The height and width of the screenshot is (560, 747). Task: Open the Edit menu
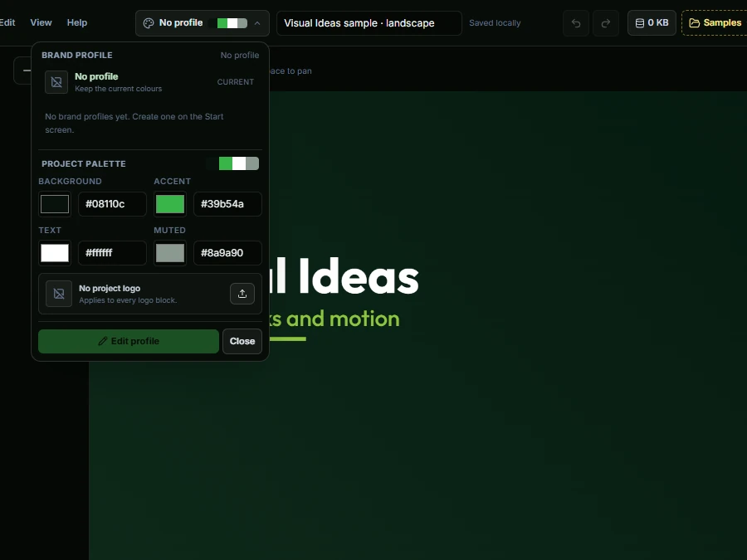(7, 22)
